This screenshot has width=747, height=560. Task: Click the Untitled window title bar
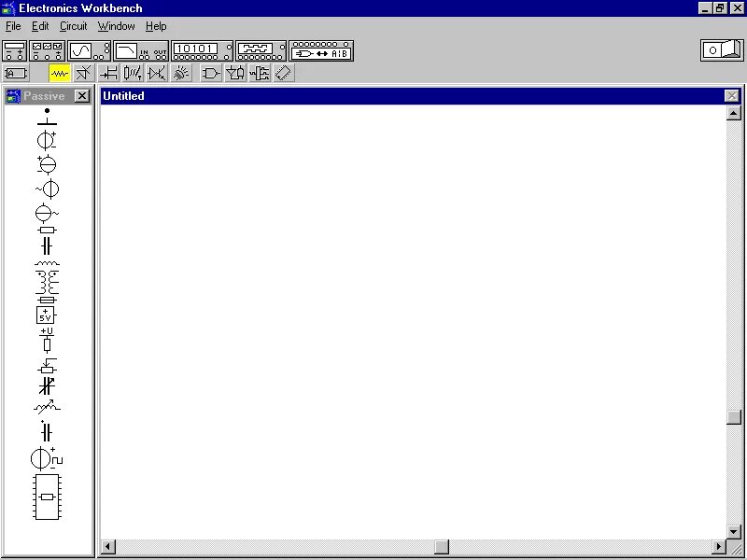coord(413,96)
